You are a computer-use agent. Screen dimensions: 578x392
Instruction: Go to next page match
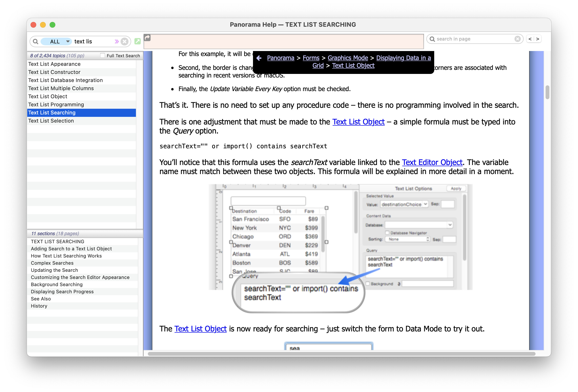click(537, 39)
